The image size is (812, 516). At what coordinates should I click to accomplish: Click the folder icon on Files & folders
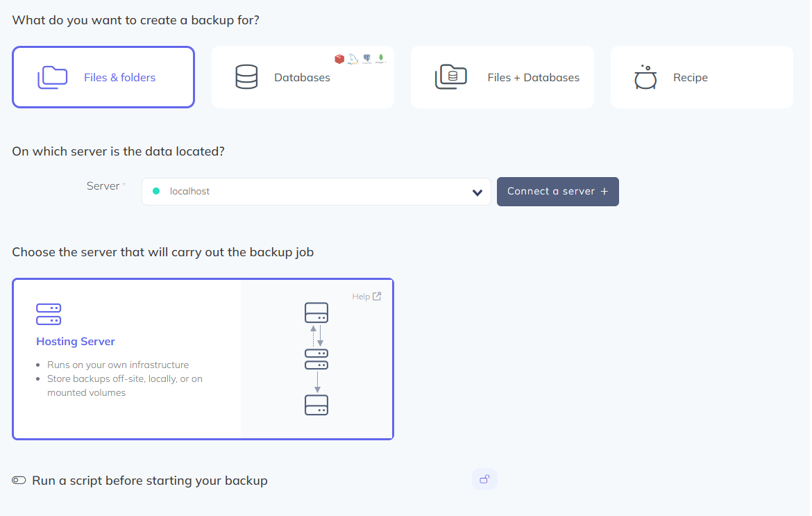click(x=52, y=77)
